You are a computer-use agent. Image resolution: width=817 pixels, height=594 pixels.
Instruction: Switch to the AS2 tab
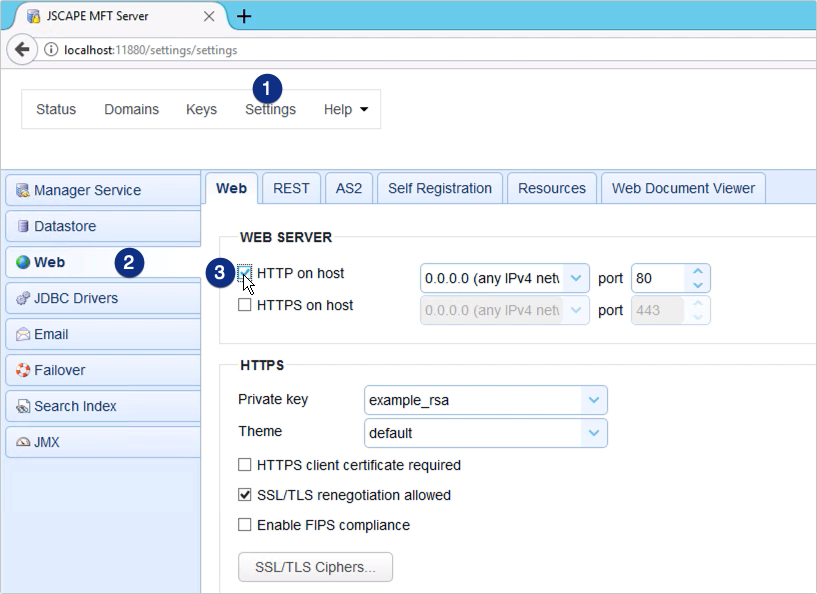tap(349, 188)
